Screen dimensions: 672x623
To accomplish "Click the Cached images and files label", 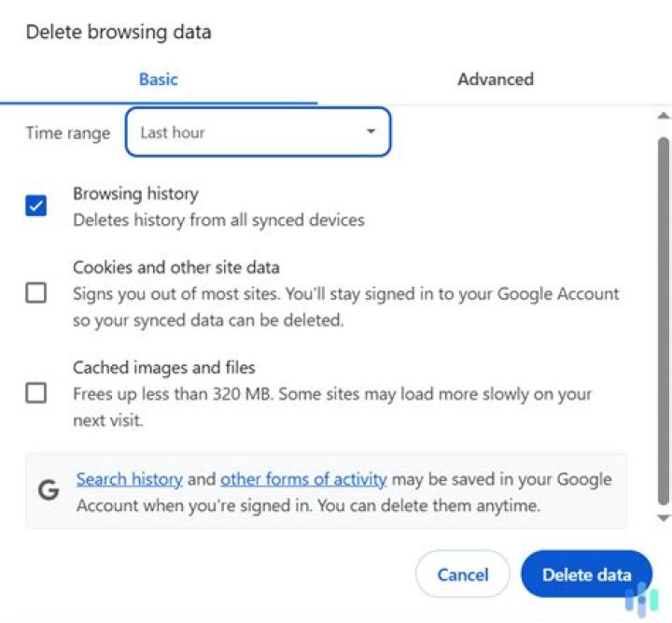I will [x=164, y=368].
